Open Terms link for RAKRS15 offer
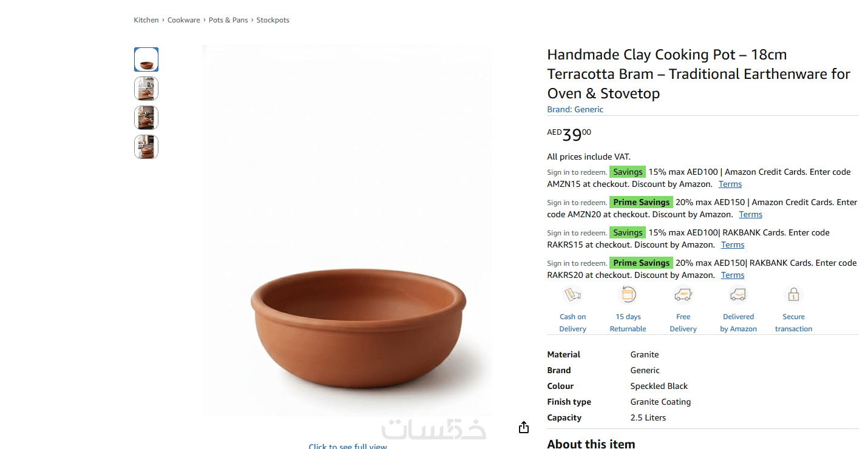 click(733, 245)
